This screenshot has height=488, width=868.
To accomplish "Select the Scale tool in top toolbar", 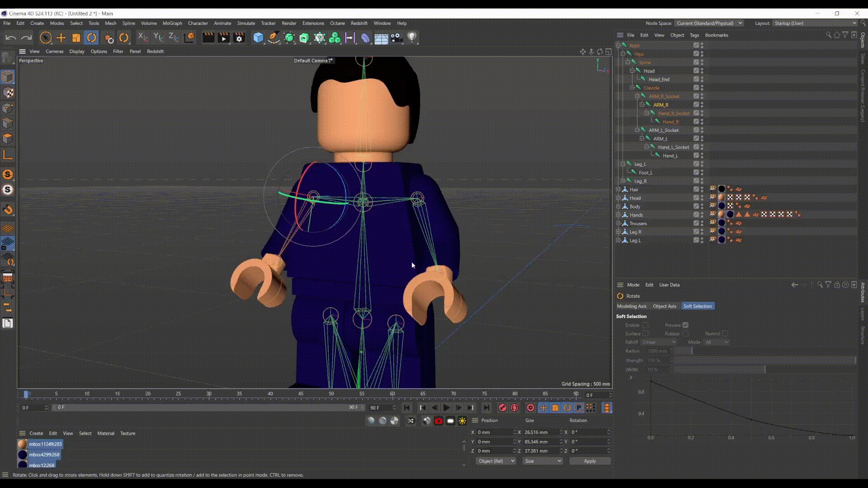I will click(x=76, y=38).
